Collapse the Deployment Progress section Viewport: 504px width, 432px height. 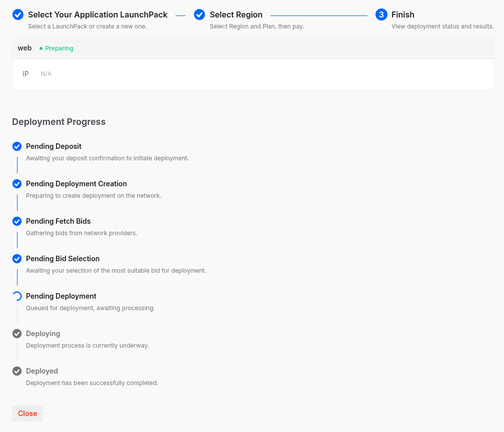(x=58, y=122)
